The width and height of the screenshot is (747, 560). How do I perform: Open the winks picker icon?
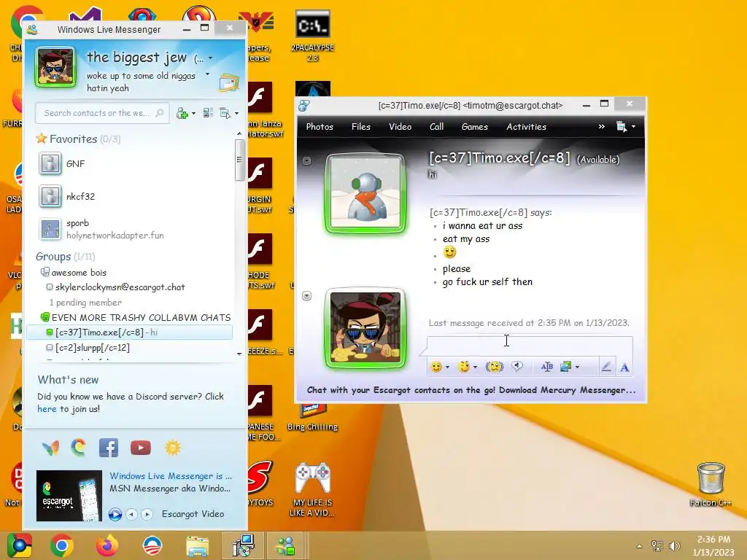[x=463, y=367]
